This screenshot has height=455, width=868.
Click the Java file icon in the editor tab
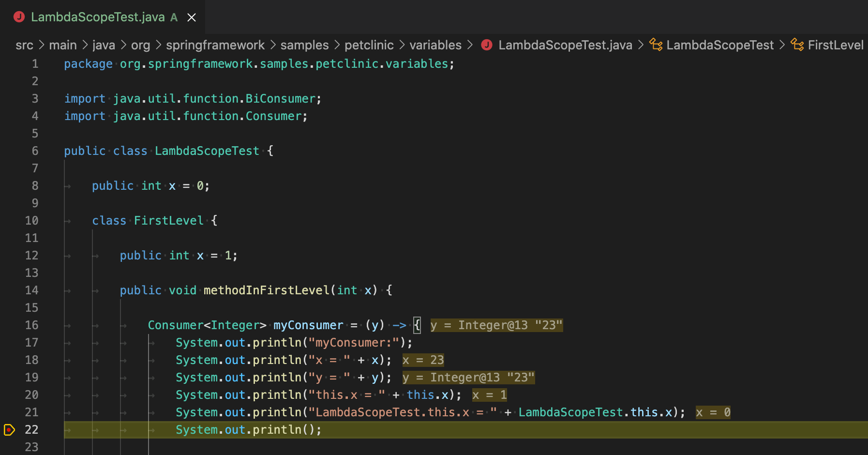click(19, 16)
